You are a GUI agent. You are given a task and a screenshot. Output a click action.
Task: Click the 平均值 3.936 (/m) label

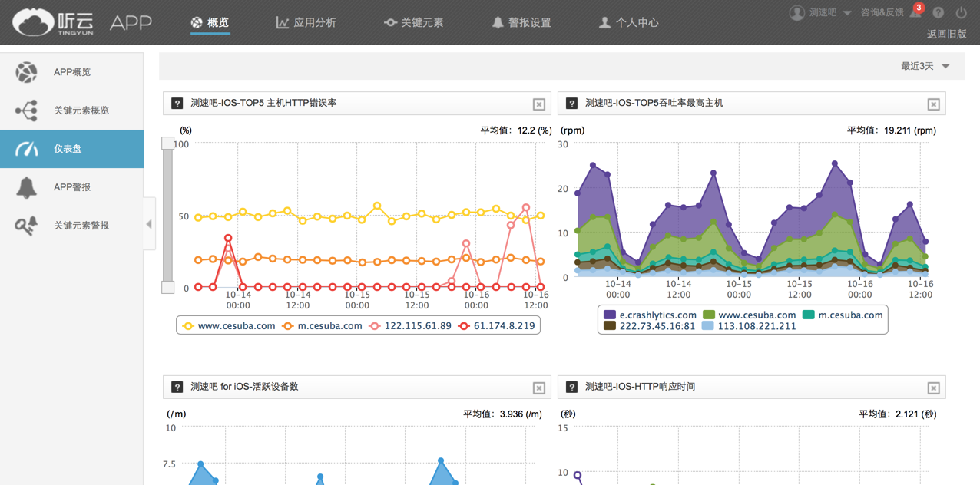pyautogui.click(x=502, y=414)
